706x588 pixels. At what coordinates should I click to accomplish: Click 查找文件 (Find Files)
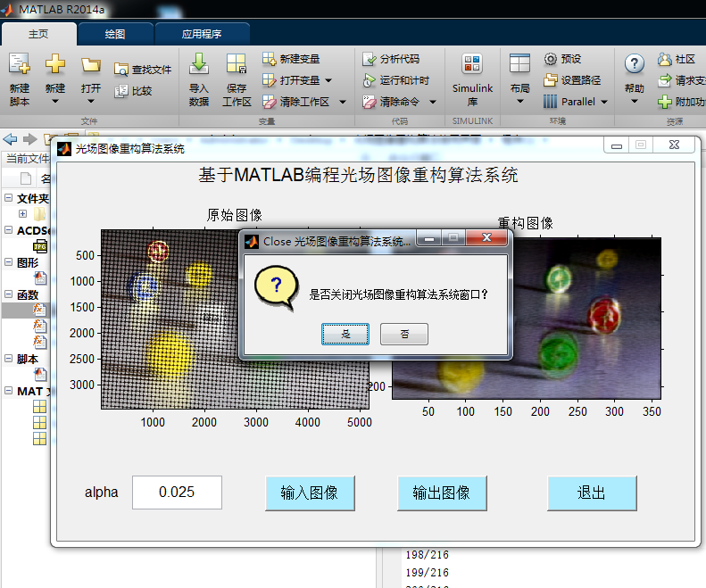pyautogui.click(x=143, y=70)
